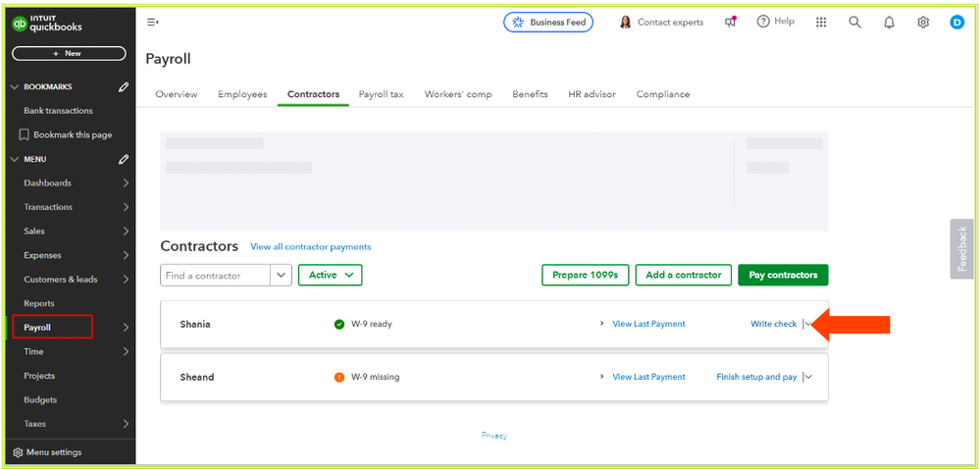Expand Customers & leads submenu arrow
Screen dimensions: 980x469
tap(126, 280)
